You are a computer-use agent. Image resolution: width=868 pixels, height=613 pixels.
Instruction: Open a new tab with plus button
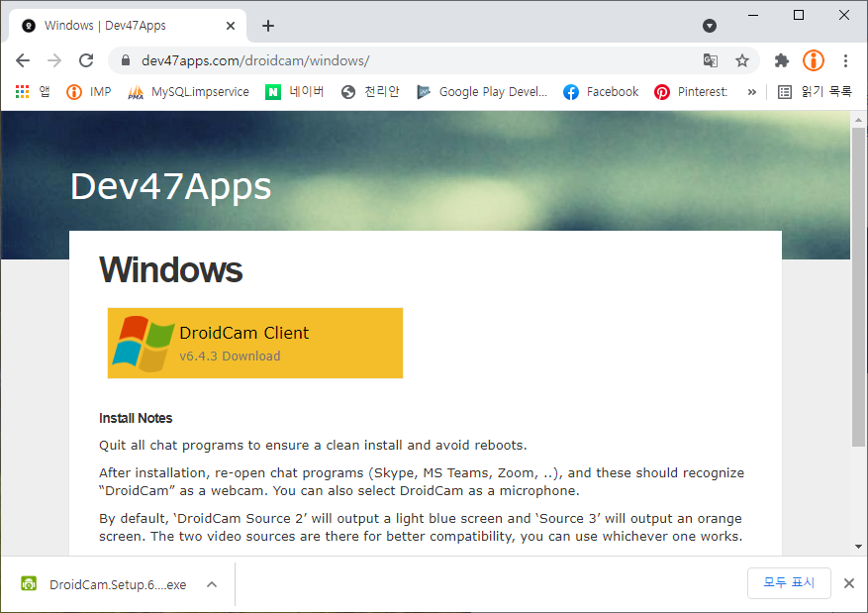pos(268,26)
